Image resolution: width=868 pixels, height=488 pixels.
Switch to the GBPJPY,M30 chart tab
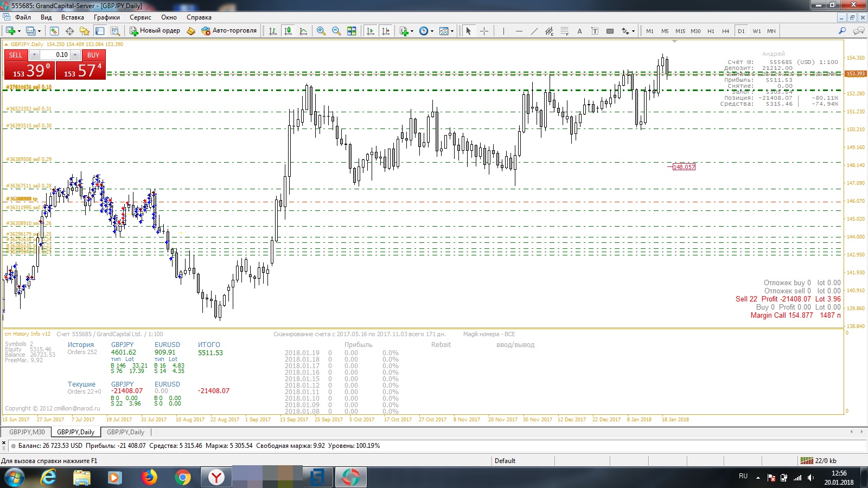tap(27, 432)
